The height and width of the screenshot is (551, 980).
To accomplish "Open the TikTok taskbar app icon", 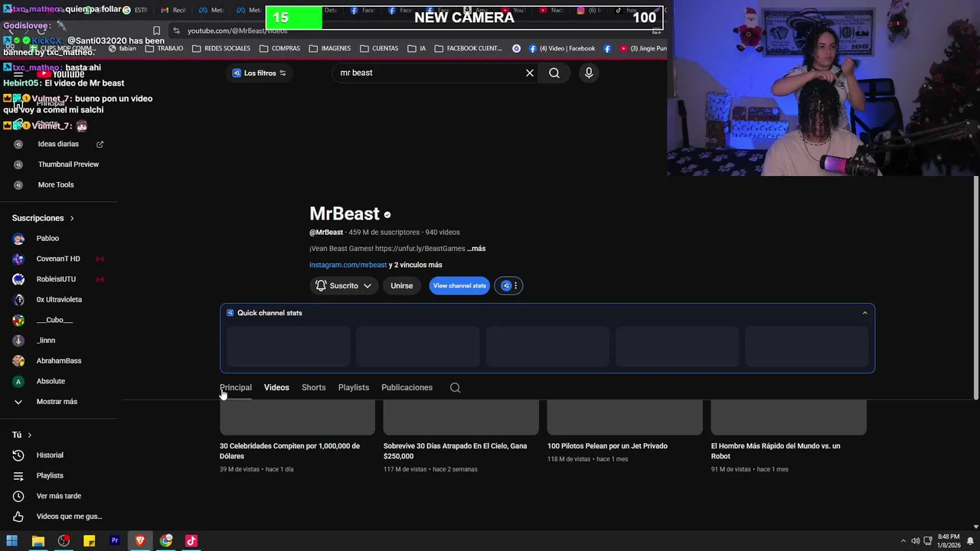I will pyautogui.click(x=191, y=541).
